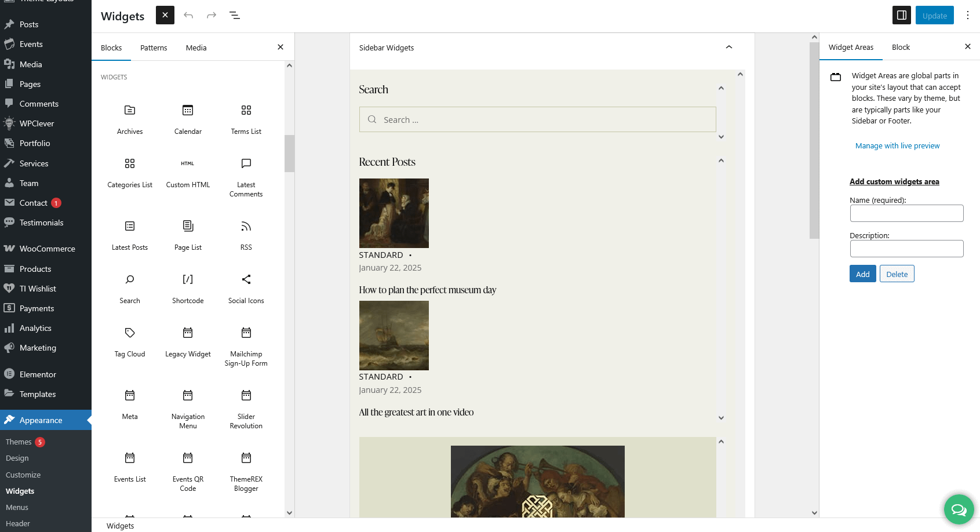
Task: Select the first Recent Posts thumbnail
Action: pyautogui.click(x=394, y=213)
